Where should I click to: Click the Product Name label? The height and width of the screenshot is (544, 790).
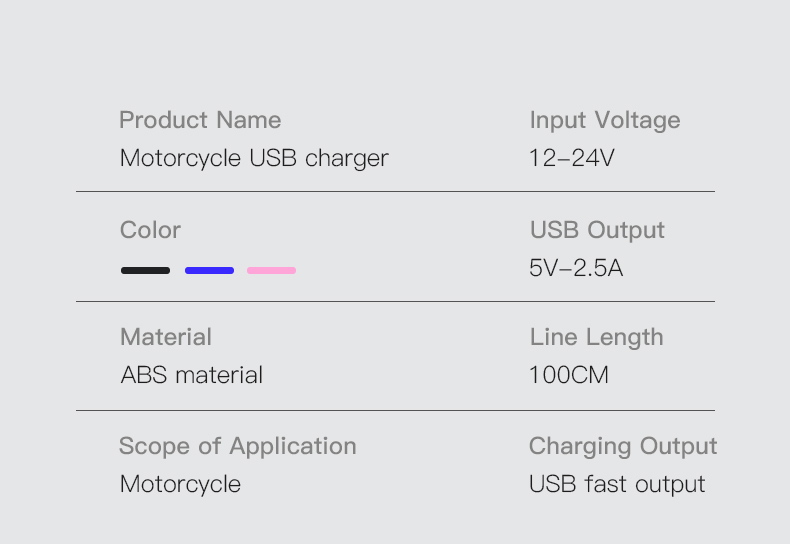[x=200, y=120]
